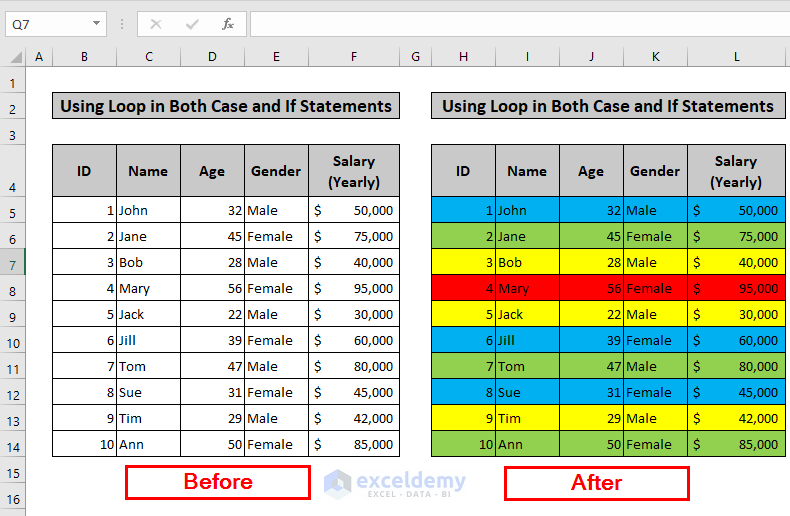790x516 pixels.
Task: Click Mary cell in the Before table
Action: click(x=149, y=288)
